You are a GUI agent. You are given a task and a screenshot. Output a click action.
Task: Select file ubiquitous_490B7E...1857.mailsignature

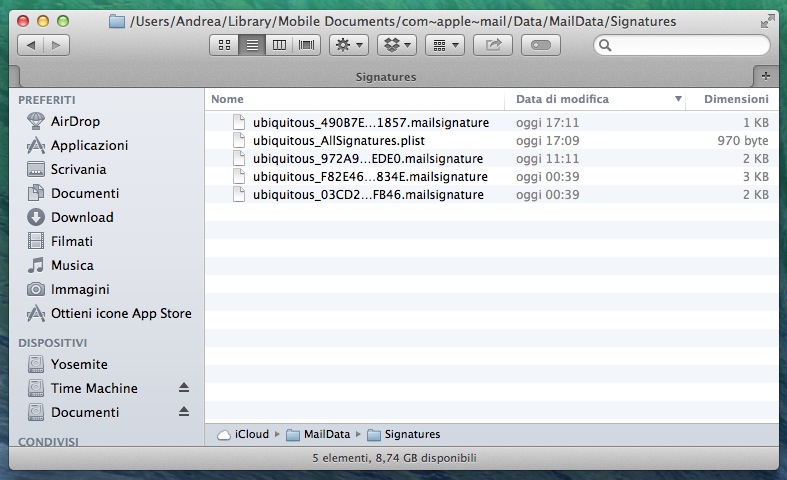pyautogui.click(x=370, y=123)
